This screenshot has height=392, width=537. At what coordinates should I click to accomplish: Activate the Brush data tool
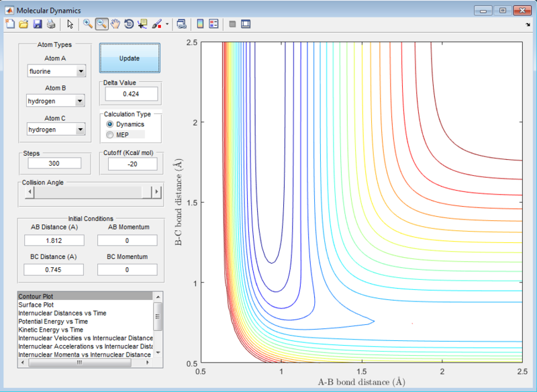coord(156,24)
